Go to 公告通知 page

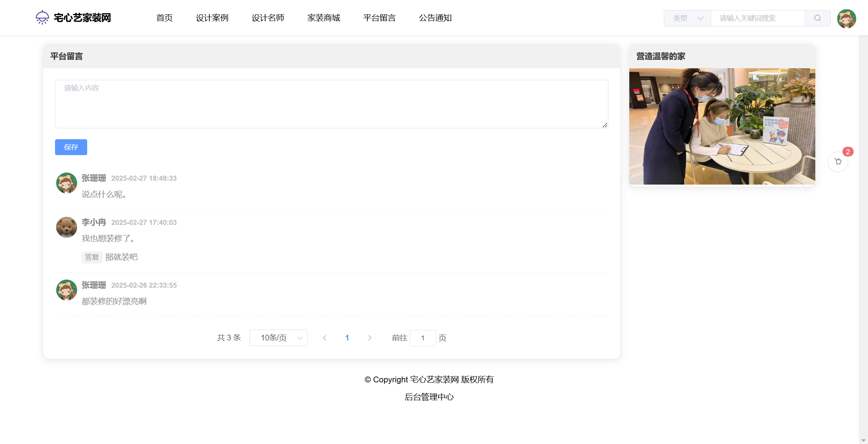[435, 18]
